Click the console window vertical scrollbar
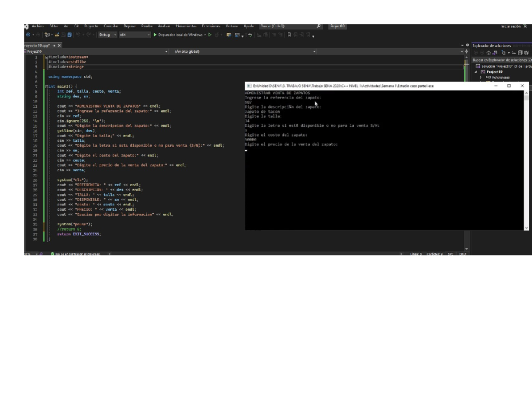This screenshot has width=532, height=411. tap(526, 160)
